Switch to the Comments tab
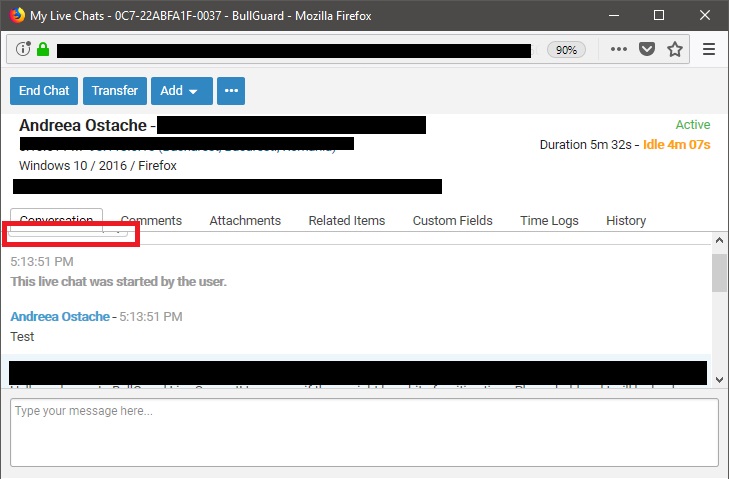729x479 pixels. 151,221
